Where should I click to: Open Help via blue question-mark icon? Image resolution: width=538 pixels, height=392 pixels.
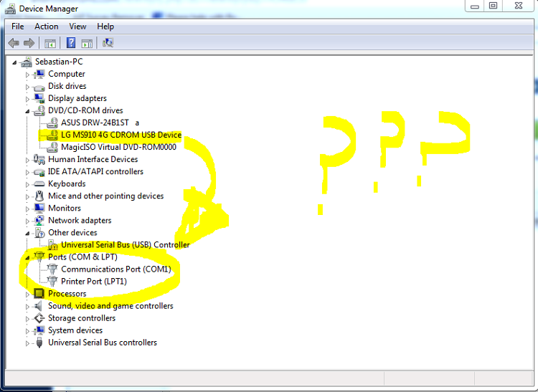click(71, 43)
